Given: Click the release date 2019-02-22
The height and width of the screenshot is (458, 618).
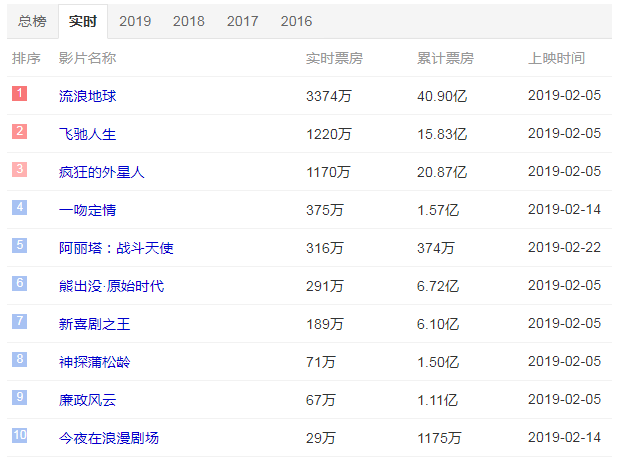Looking at the screenshot, I should [564, 247].
